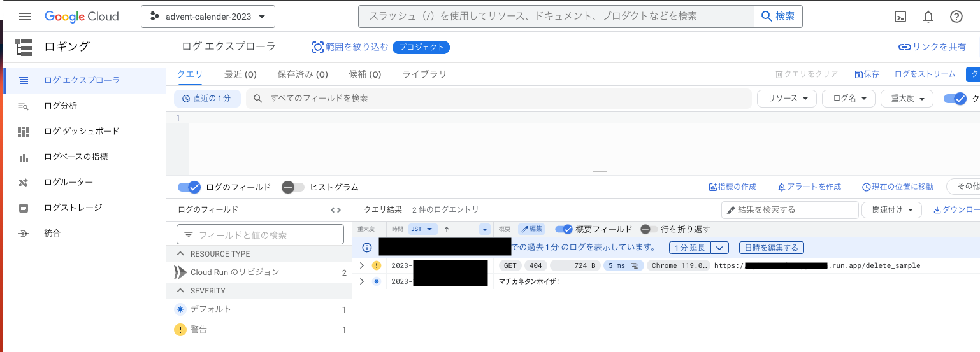Click the Google Cloud logo
The height and width of the screenshot is (352, 980).
click(82, 17)
